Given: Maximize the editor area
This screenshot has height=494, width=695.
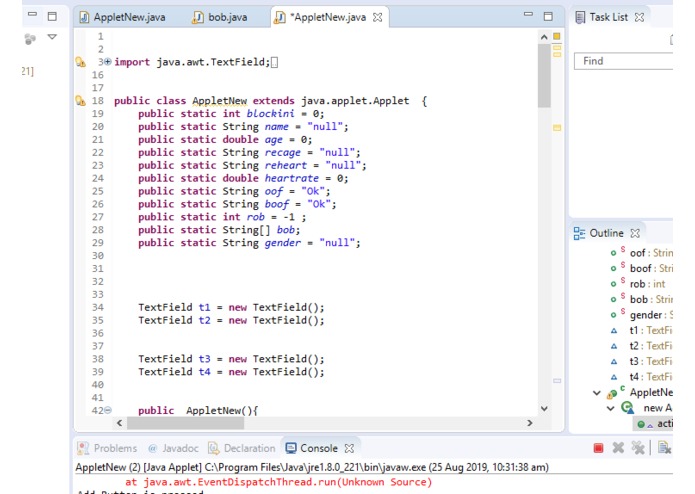Looking at the screenshot, I should [548, 16].
